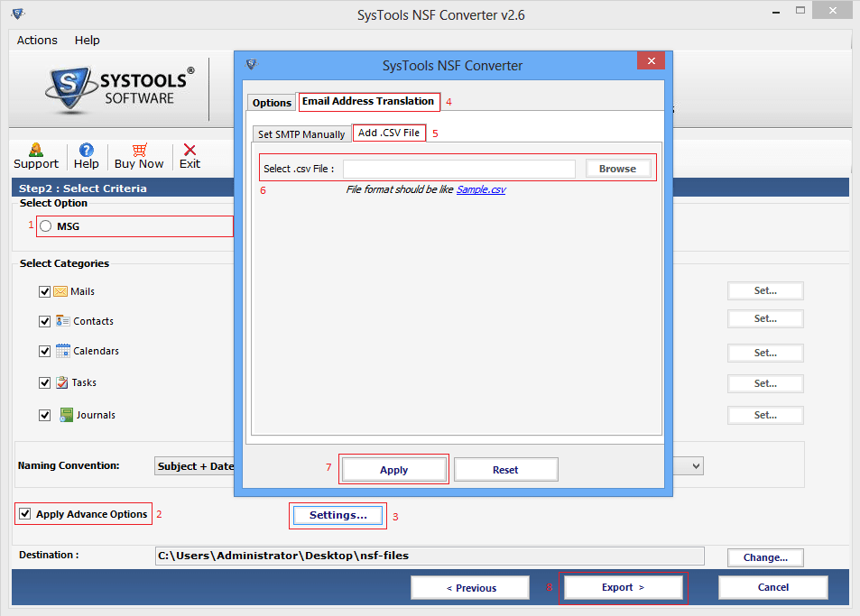860x616 pixels.
Task: Uncheck the Calendars category checkbox
Action: coord(44,351)
